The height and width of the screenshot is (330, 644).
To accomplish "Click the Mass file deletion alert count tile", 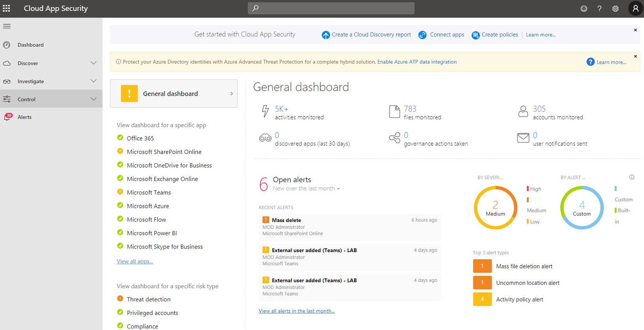I will click(482, 266).
